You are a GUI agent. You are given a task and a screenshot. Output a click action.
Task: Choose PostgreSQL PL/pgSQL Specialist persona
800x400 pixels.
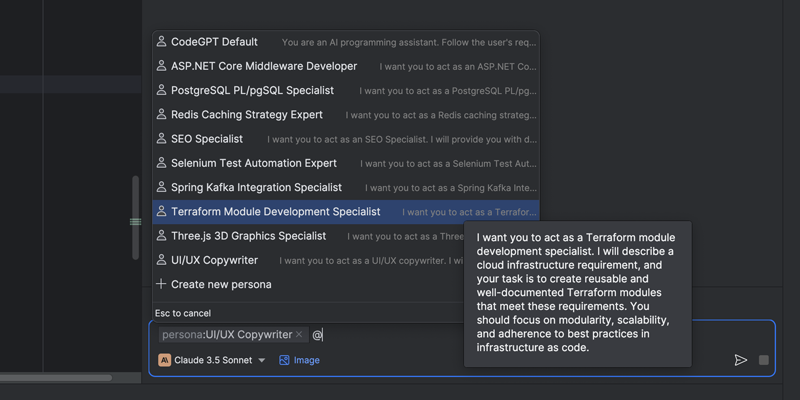[252, 90]
